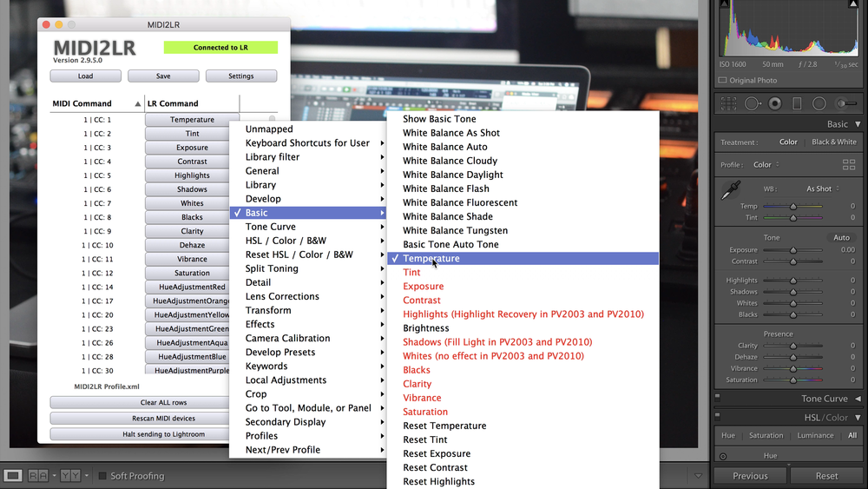Click the Exposure value field 0.00
The width and height of the screenshot is (868, 489).
click(847, 250)
